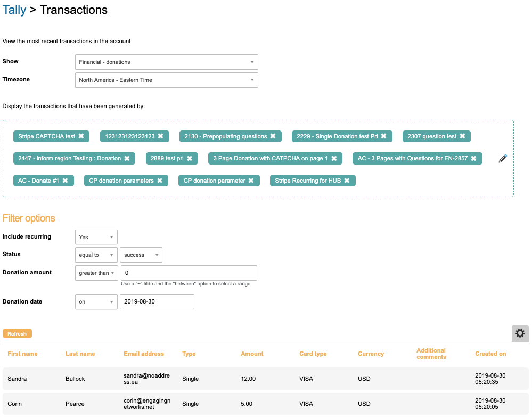Remove the AC - Donate #1 tag
This screenshot has height=417, width=532.
pyautogui.click(x=65, y=181)
